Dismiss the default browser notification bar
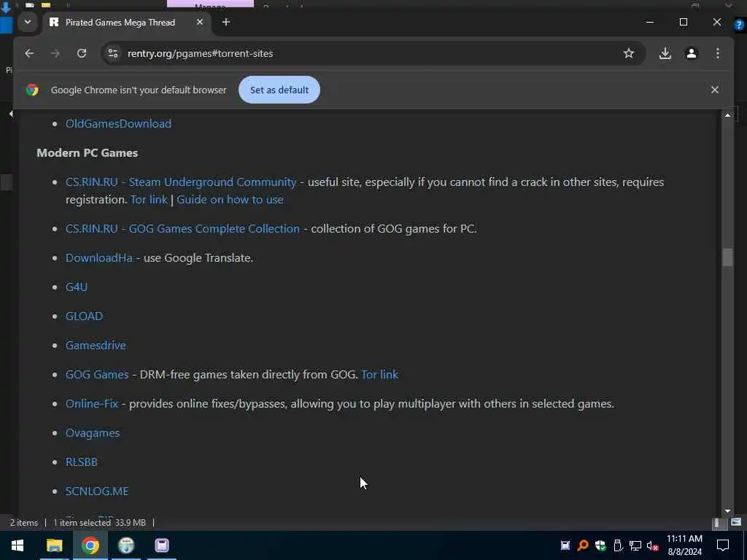The image size is (747, 560). 715,90
